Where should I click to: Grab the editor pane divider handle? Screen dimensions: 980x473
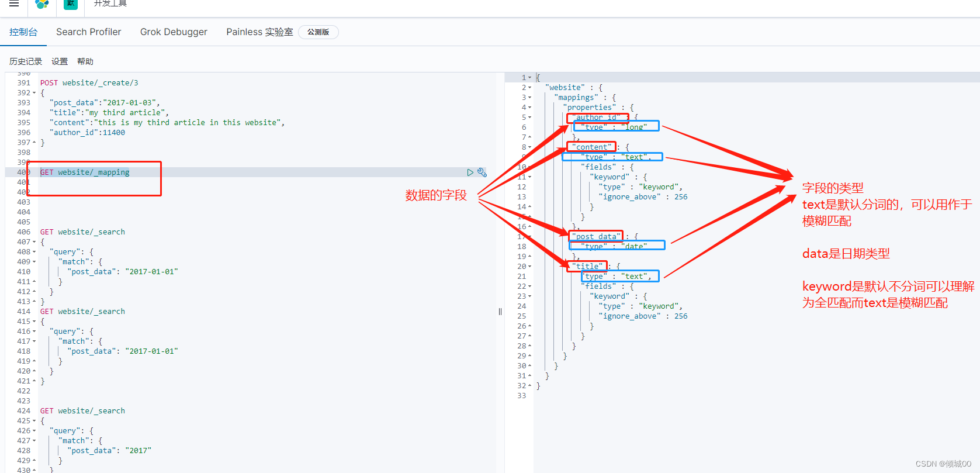[500, 312]
